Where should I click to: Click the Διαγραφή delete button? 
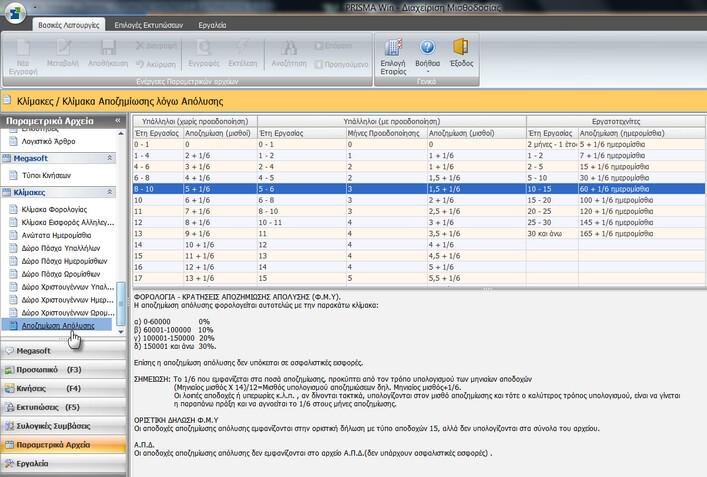point(156,46)
